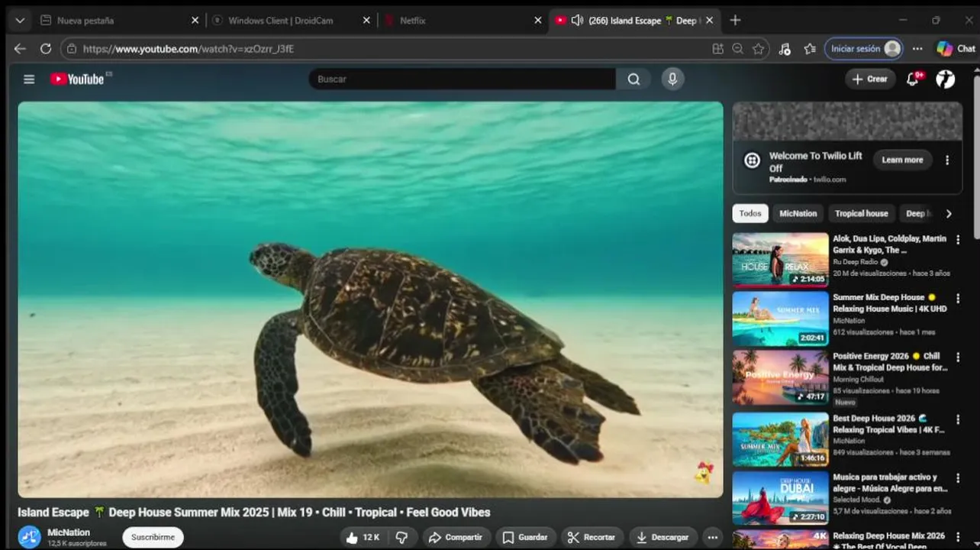Screen dimensions: 980x550
Task: Subscribe with the Suscribirme button
Action: click(x=153, y=537)
